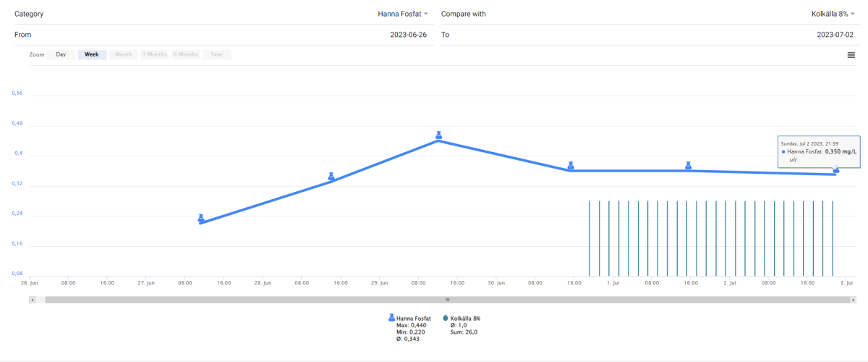
Task: Click the flask marker on 1 Jul
Action: [x=689, y=166]
